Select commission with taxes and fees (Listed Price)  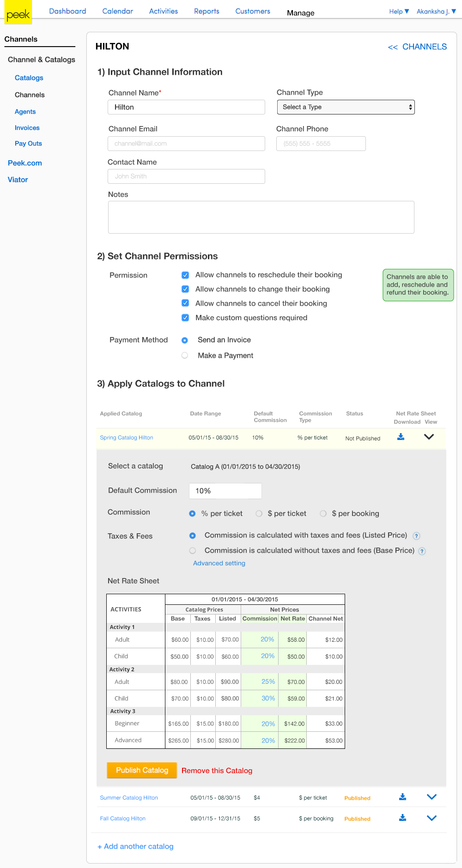click(x=193, y=536)
